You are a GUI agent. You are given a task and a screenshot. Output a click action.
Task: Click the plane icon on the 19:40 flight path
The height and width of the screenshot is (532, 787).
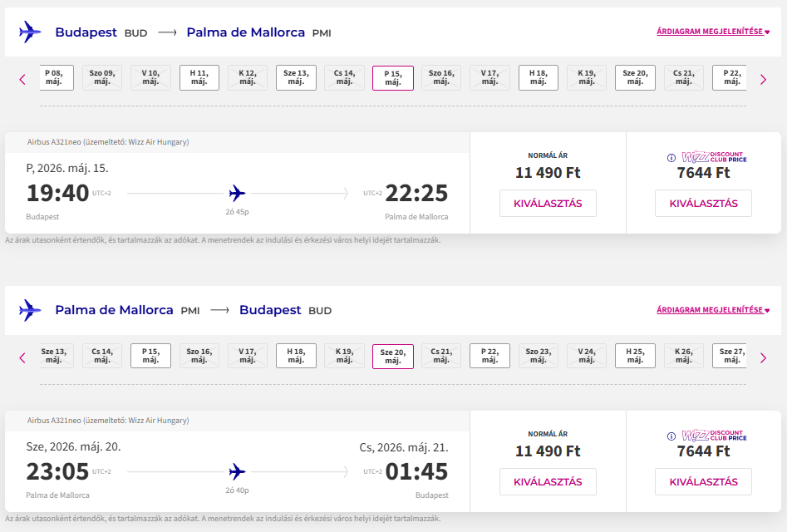pyautogui.click(x=238, y=194)
